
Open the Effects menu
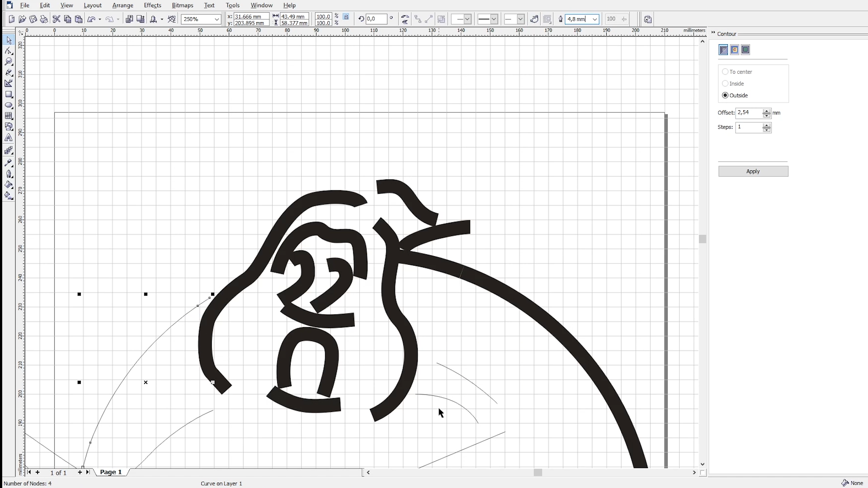152,5
